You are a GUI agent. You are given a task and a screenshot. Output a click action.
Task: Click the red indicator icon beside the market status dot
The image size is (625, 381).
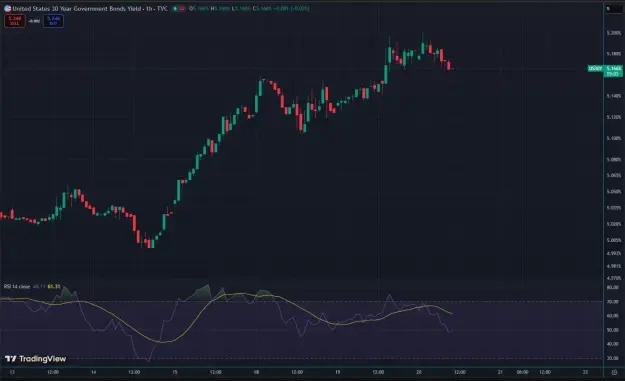[x=182, y=8]
